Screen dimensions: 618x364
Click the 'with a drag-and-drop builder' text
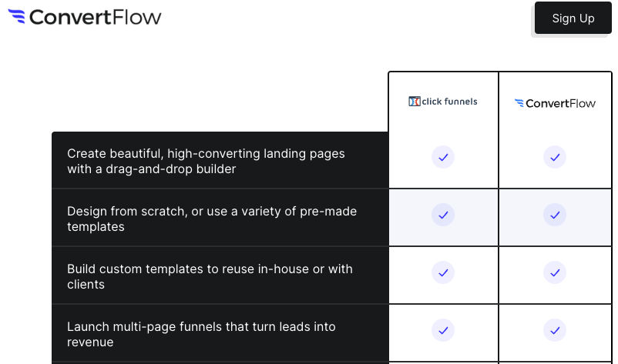click(x=151, y=169)
